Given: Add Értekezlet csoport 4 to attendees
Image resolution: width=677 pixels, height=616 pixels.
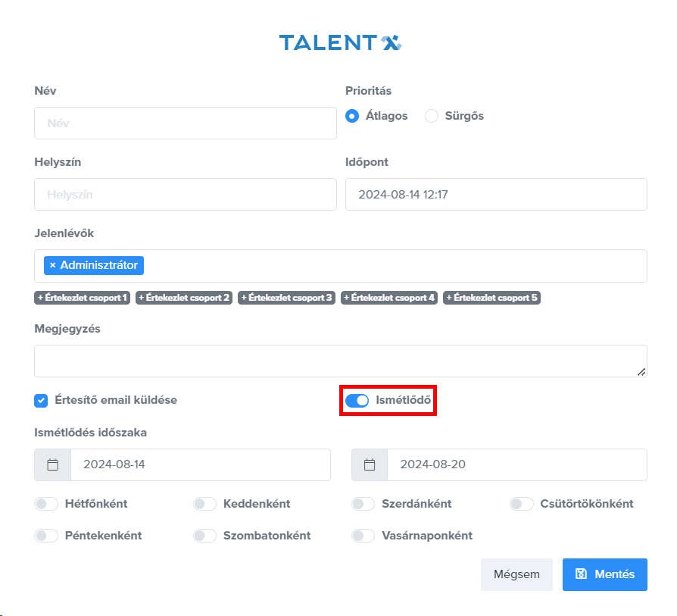Looking at the screenshot, I should (x=389, y=298).
